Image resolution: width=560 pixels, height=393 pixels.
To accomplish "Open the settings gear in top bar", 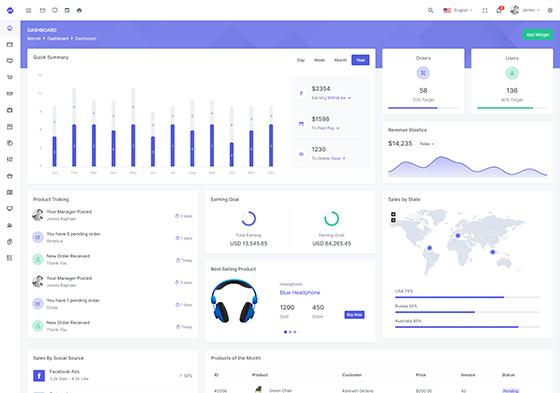I will [x=550, y=10].
